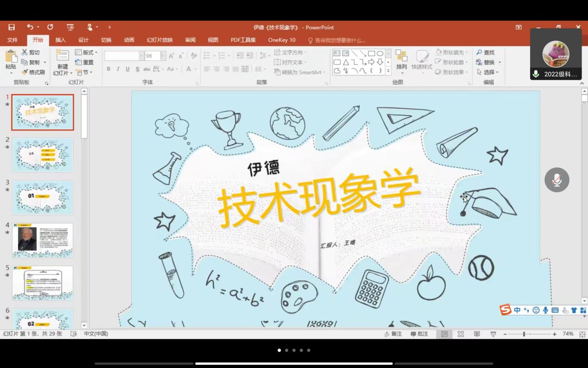Unmute the microphone with round button
Screen dimensions: 588x368
pos(556,180)
